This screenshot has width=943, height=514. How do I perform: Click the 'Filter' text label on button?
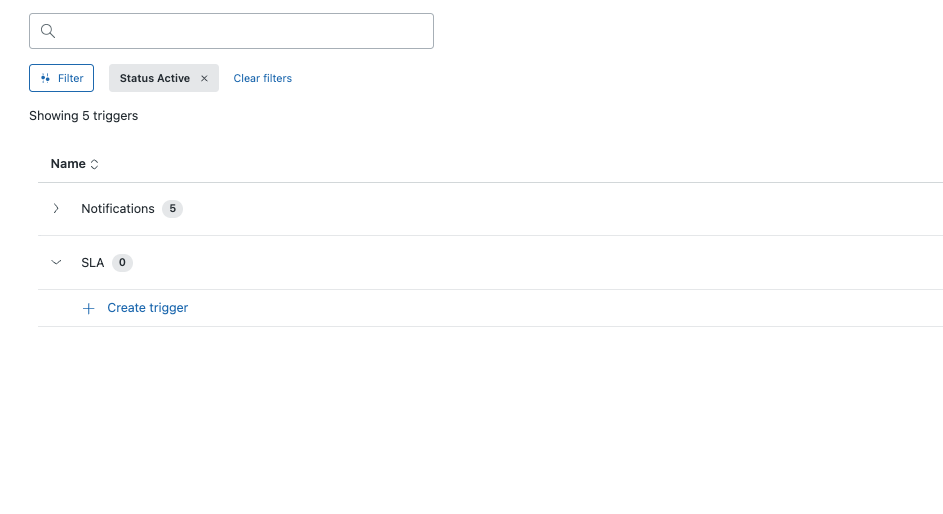[x=71, y=78]
